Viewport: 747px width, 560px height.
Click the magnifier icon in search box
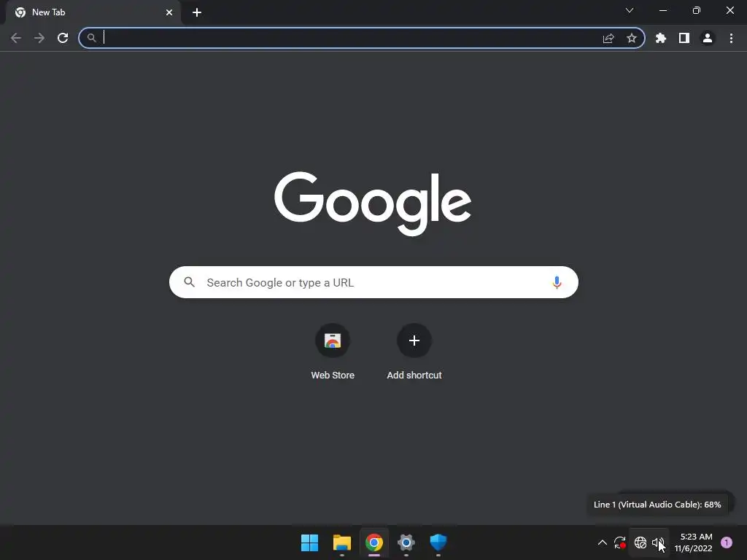pos(189,282)
